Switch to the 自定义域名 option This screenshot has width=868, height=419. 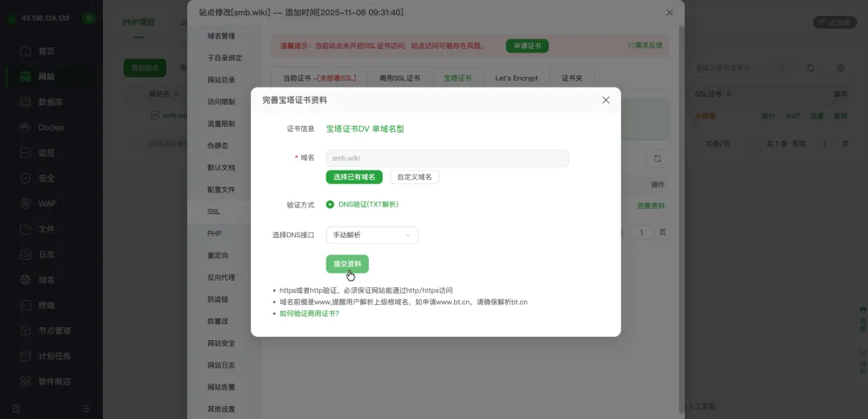point(414,177)
